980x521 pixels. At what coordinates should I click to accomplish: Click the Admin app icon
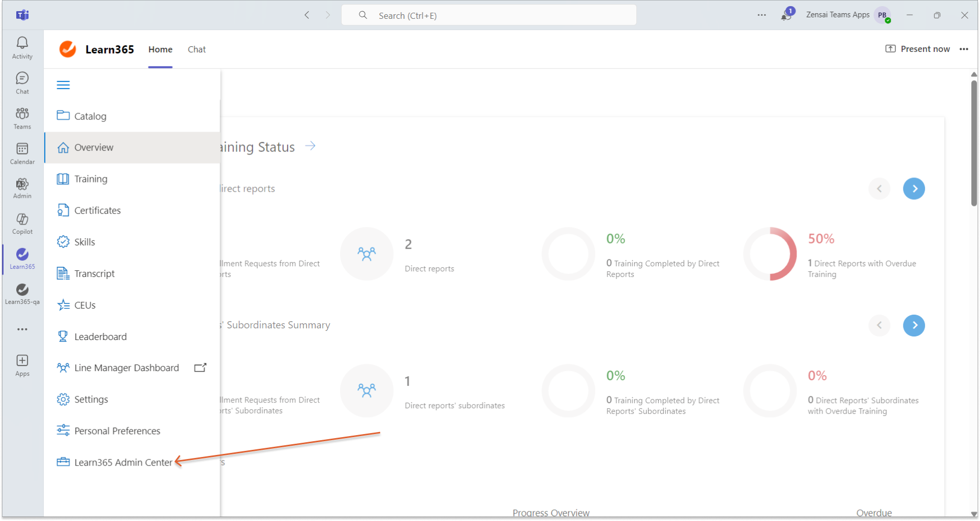click(x=22, y=188)
